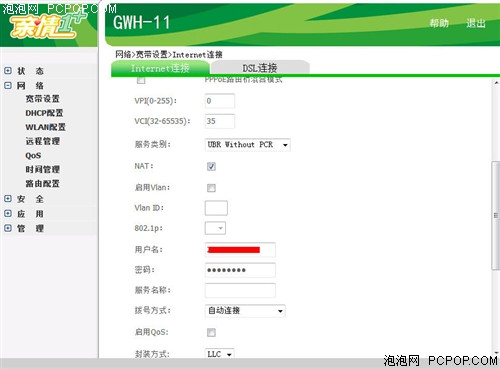
Task: Expand the 管理 tree node
Action: tap(8, 228)
